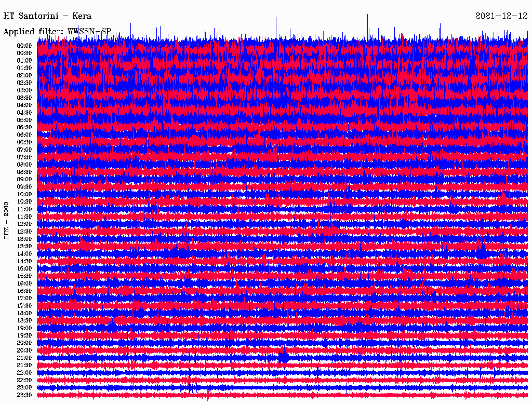Click the 16:30 time label

click(x=24, y=291)
